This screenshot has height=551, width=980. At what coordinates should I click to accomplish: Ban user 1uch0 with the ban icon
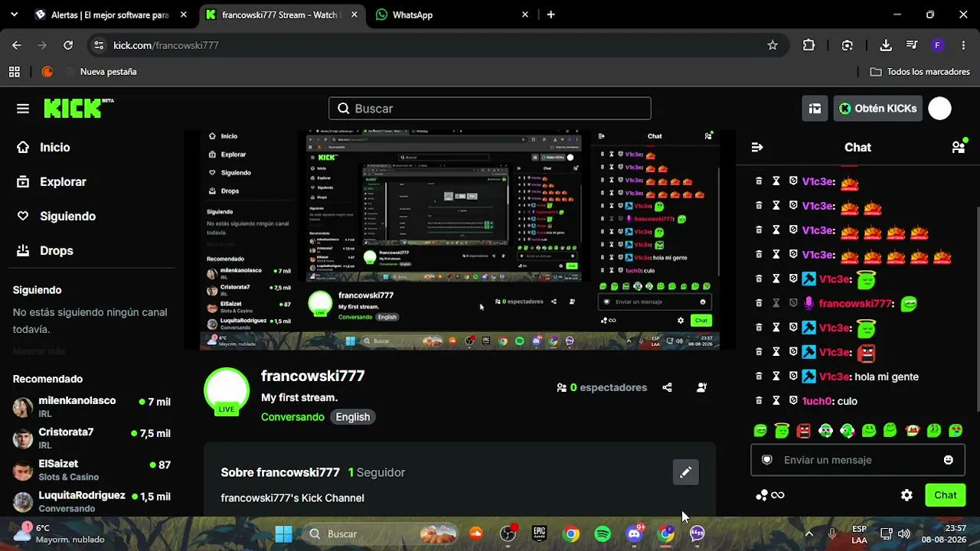793,401
